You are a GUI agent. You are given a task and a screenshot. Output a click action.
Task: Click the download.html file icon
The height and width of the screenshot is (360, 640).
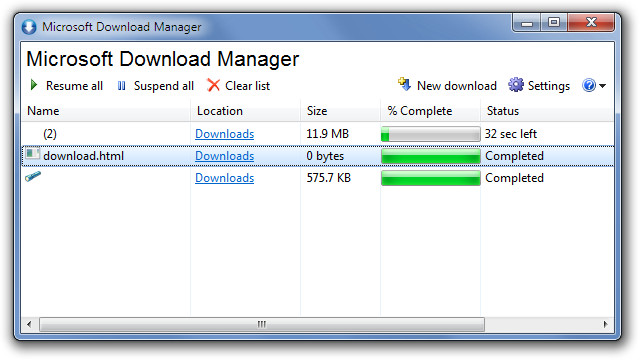click(32, 154)
